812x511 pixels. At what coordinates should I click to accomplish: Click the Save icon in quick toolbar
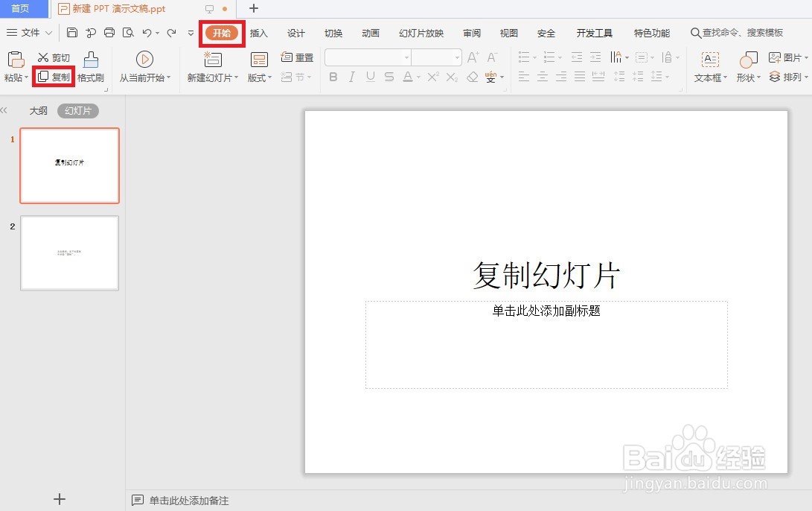(72, 33)
